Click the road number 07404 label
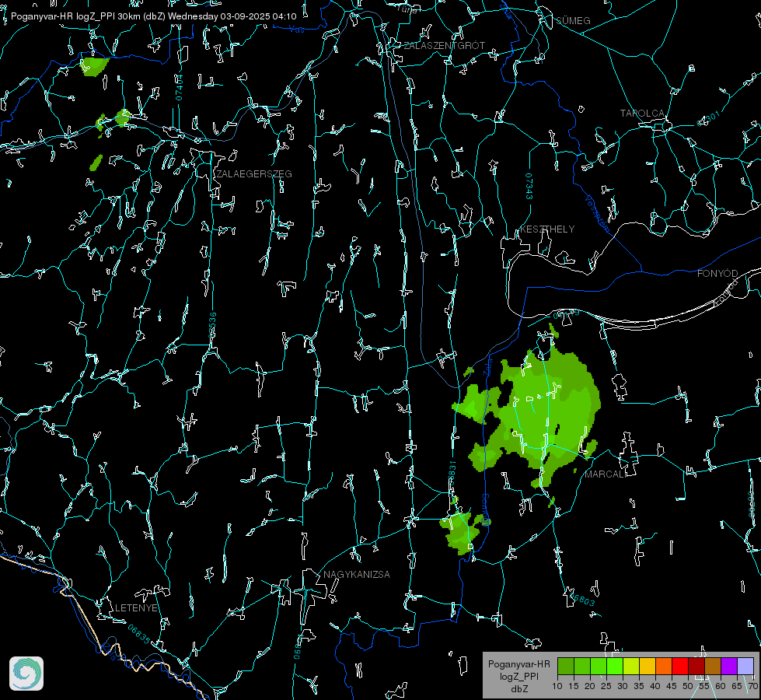 pos(180,87)
